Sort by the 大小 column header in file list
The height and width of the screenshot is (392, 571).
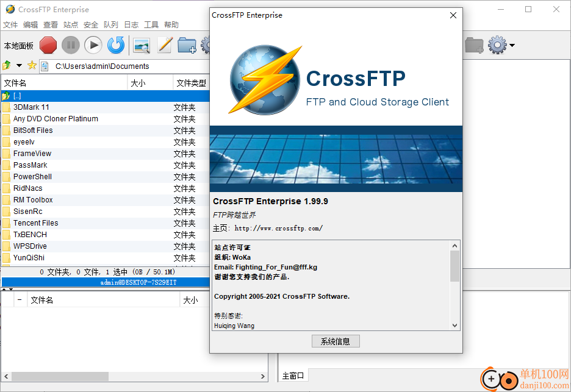point(150,83)
